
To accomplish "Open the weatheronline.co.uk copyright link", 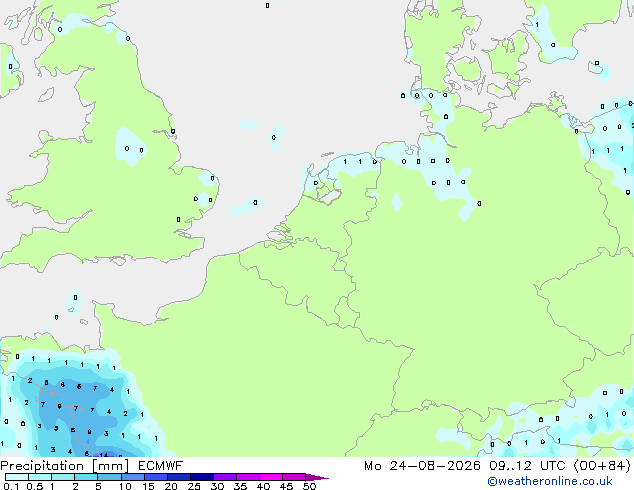I will pyautogui.click(x=550, y=481).
